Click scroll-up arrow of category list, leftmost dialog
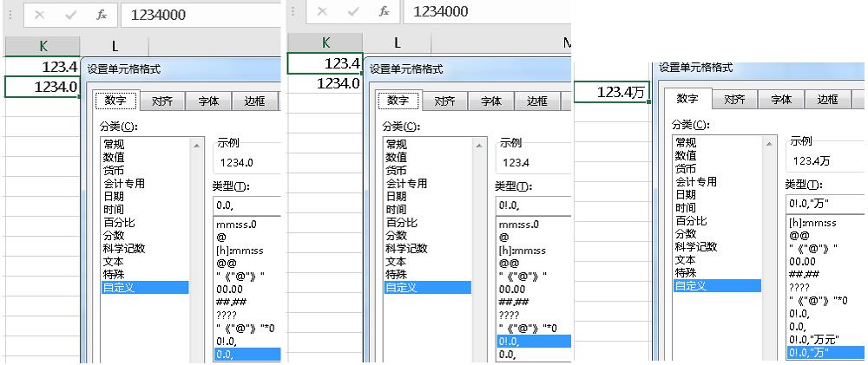 tap(196, 145)
